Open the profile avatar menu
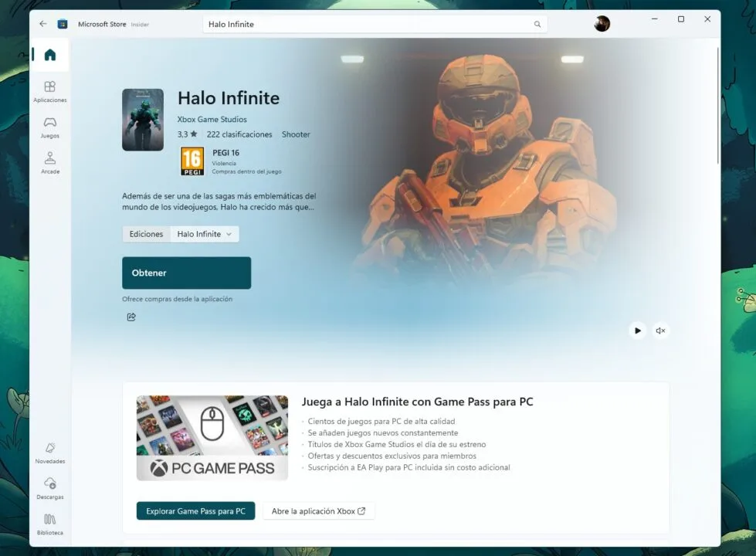Screen dimensions: 756x556 coord(602,23)
